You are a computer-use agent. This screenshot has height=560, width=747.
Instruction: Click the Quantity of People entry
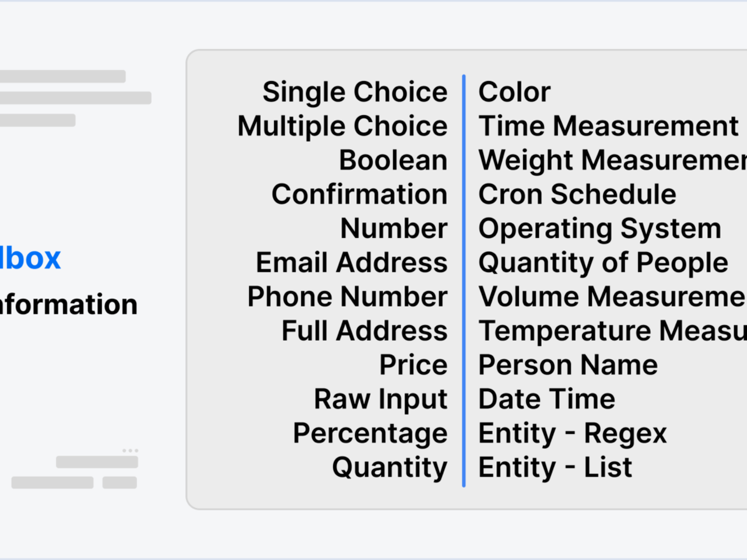point(603,263)
